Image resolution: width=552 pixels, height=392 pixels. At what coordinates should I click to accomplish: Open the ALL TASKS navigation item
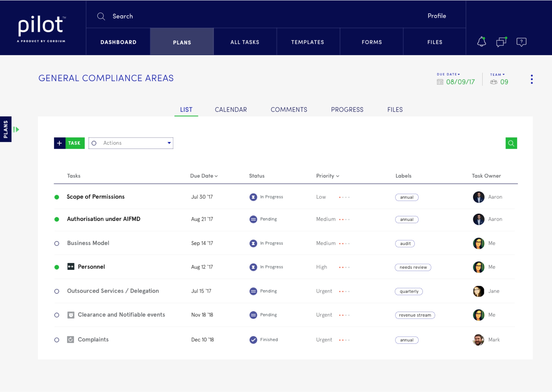[x=245, y=42]
